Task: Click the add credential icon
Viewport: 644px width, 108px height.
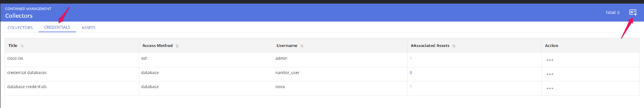Action: click(x=632, y=12)
